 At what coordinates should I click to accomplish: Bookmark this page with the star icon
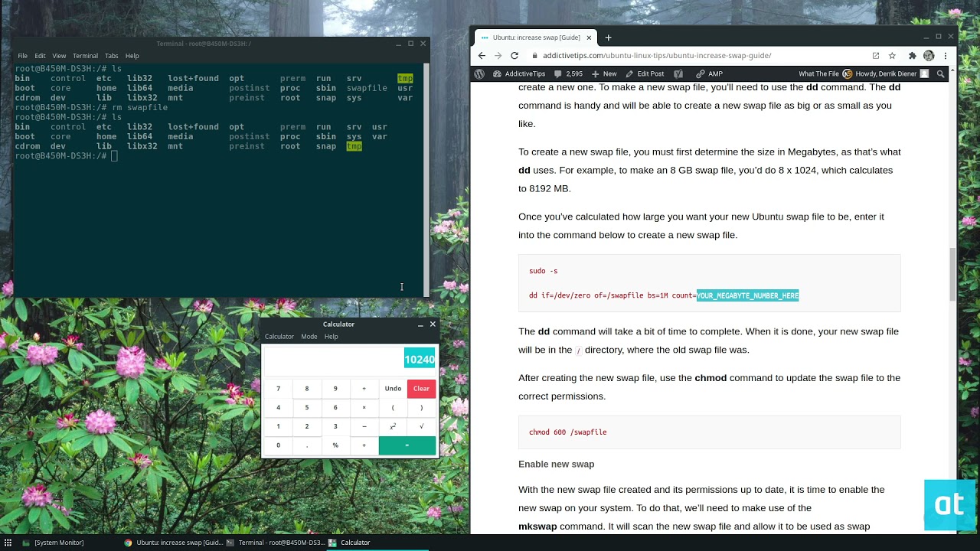pos(892,55)
